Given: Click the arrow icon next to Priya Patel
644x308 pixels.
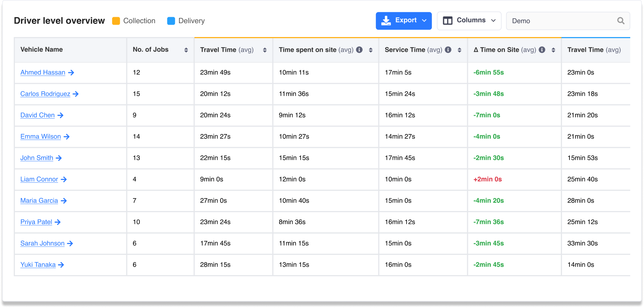Looking at the screenshot, I should point(58,222).
